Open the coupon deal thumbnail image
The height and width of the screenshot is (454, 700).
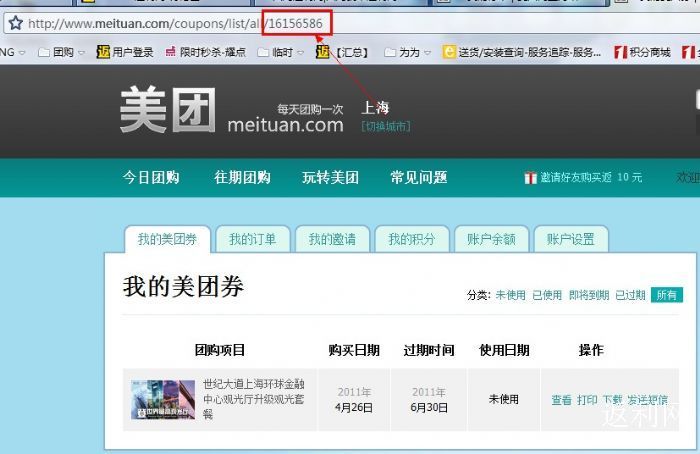(x=163, y=400)
